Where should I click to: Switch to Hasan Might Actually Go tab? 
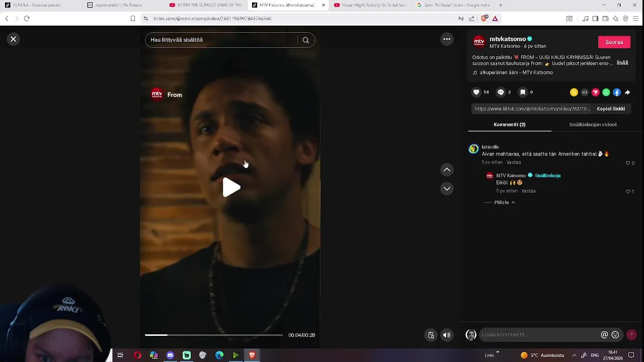371,5
